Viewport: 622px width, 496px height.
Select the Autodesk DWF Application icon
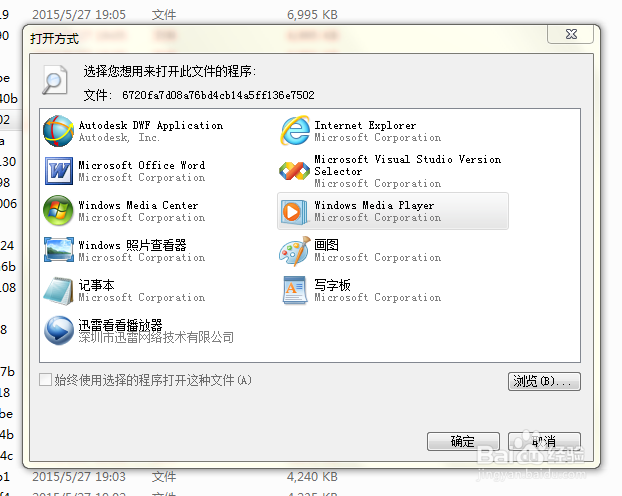pos(58,131)
